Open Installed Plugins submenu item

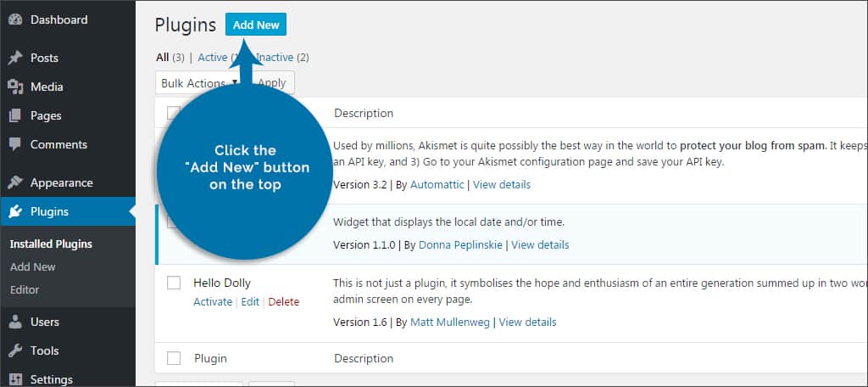coord(51,244)
